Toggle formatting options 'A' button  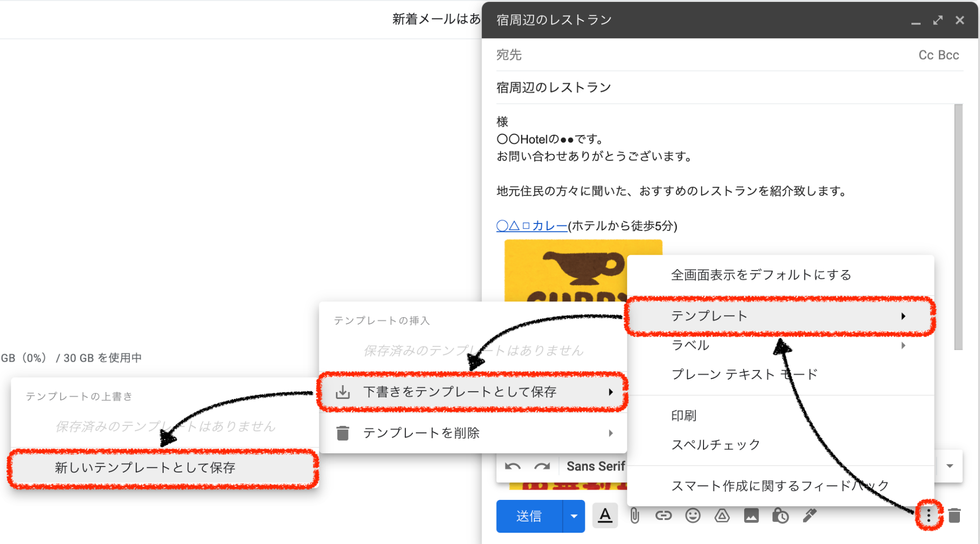(605, 516)
